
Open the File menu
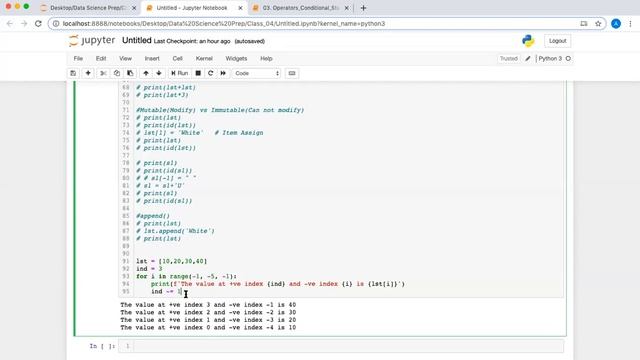click(78, 58)
